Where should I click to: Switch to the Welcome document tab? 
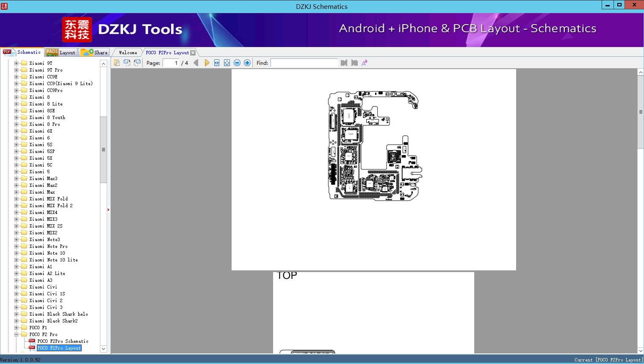(128, 53)
